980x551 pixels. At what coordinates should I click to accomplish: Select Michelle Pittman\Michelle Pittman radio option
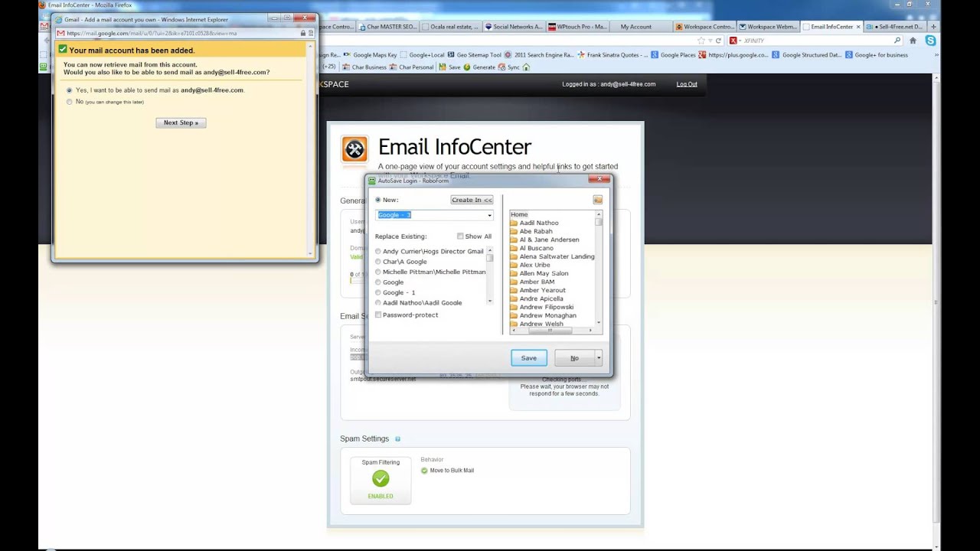pyautogui.click(x=377, y=272)
